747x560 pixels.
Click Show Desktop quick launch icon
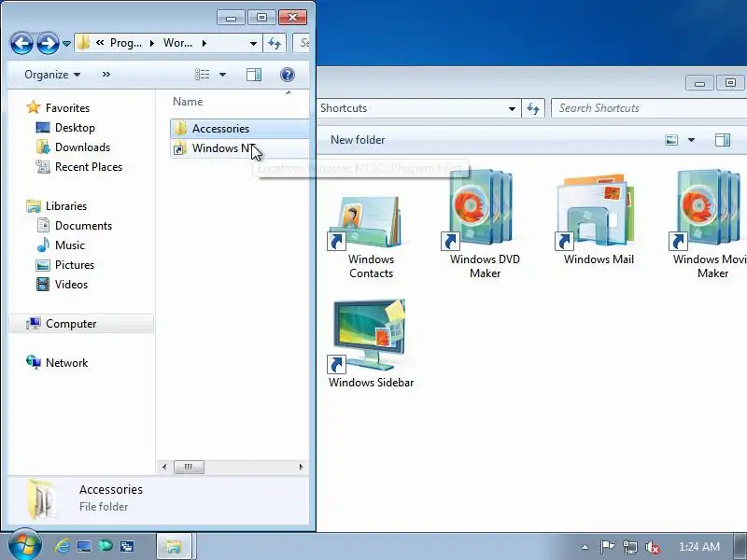(84, 546)
